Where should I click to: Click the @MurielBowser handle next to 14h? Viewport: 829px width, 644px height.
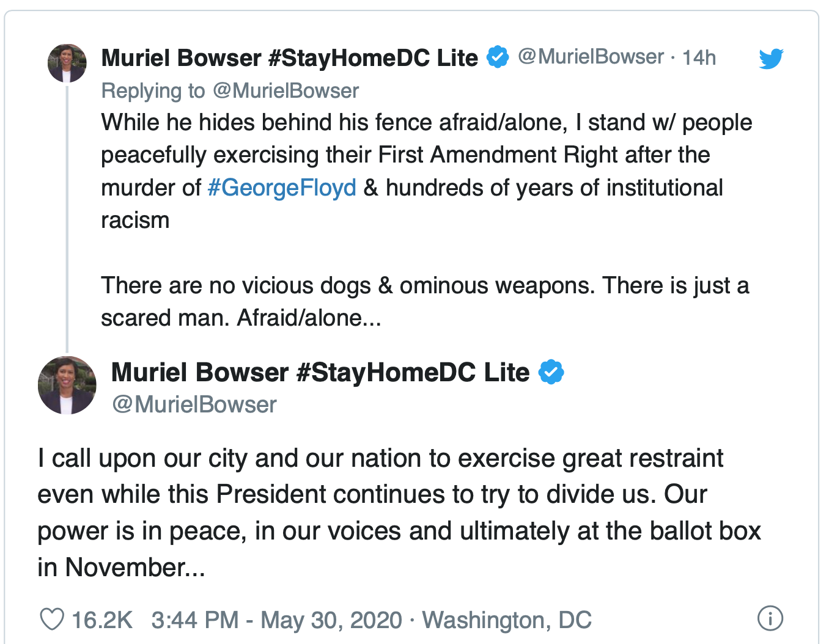(x=591, y=57)
